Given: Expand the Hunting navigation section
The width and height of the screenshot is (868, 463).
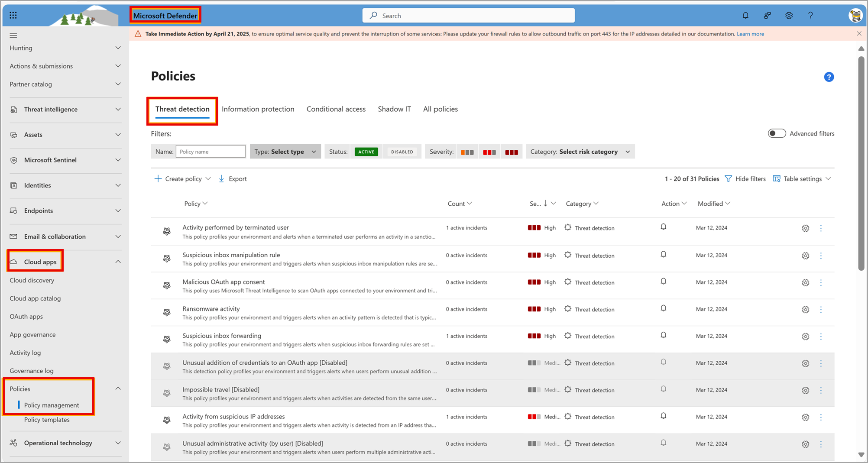Looking at the screenshot, I should (x=118, y=48).
